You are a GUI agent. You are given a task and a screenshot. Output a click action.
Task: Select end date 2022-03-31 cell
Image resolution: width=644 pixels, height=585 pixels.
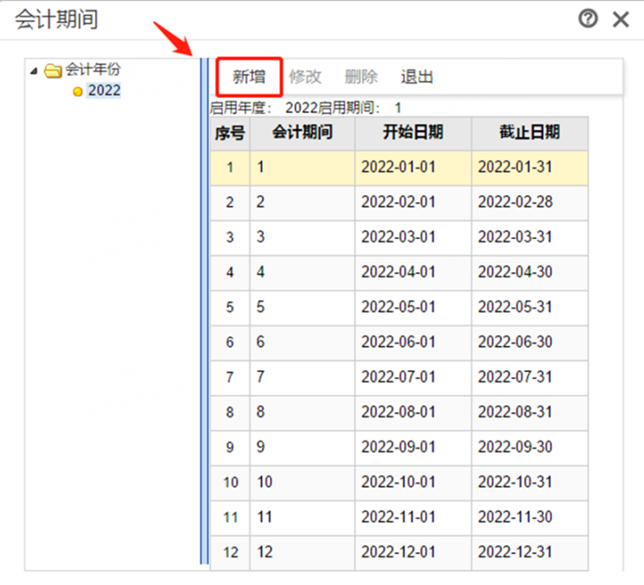tap(530, 237)
